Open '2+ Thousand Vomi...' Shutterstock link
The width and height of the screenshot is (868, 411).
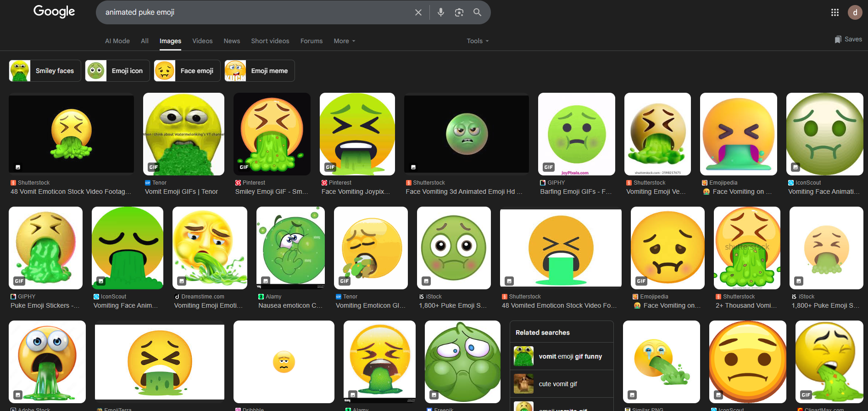(x=746, y=306)
